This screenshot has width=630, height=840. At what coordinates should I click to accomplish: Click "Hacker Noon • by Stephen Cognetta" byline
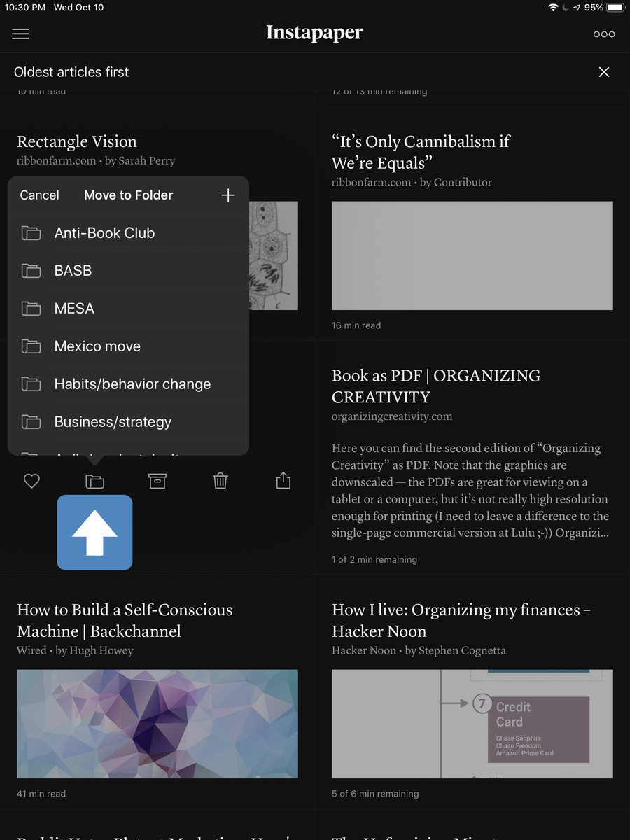click(419, 651)
